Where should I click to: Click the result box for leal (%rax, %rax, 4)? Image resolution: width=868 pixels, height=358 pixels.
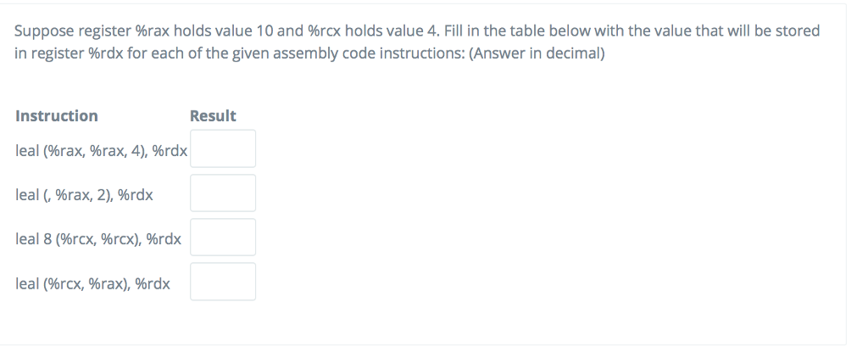click(223, 148)
